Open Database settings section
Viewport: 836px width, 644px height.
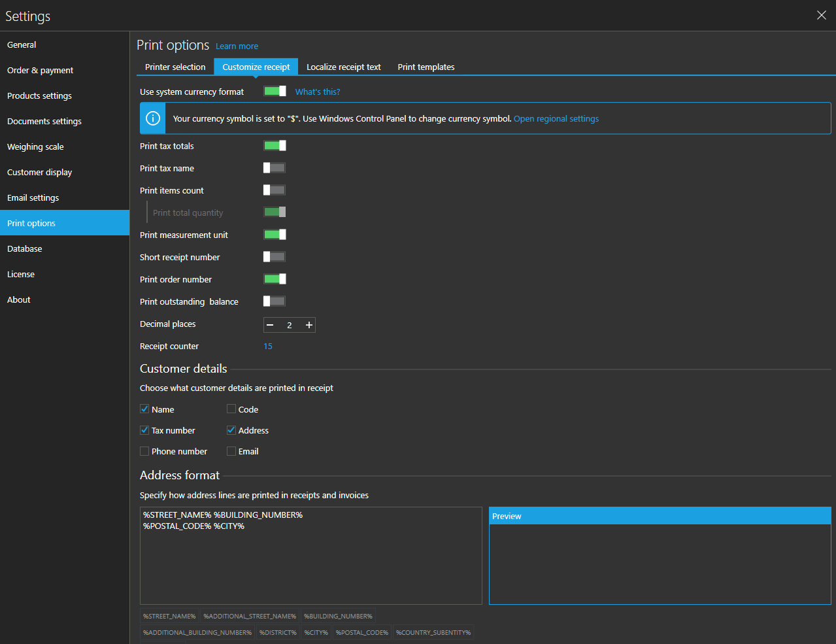coord(65,248)
